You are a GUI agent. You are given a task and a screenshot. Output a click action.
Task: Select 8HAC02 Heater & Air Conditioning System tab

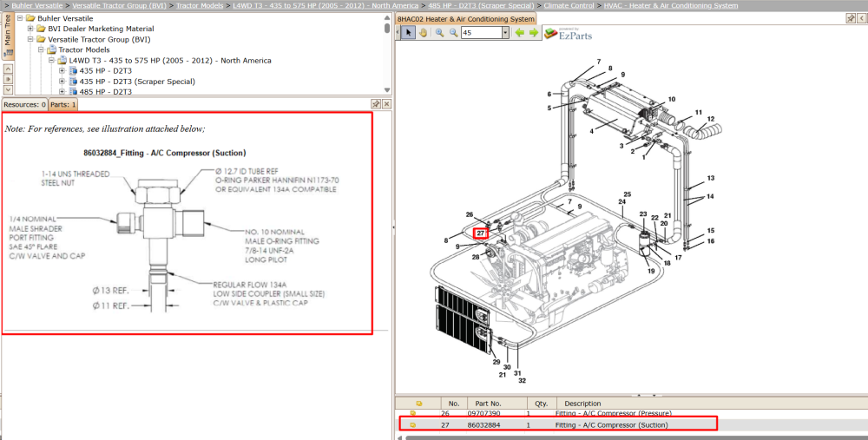tap(465, 19)
